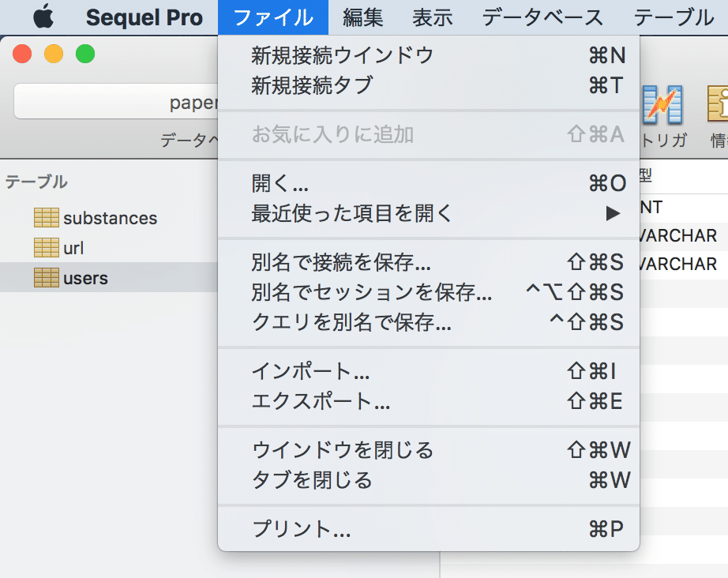Image resolution: width=728 pixels, height=578 pixels.
Task: Choose 新規接続ウインドウ from the menu
Action: pyautogui.click(x=429, y=55)
